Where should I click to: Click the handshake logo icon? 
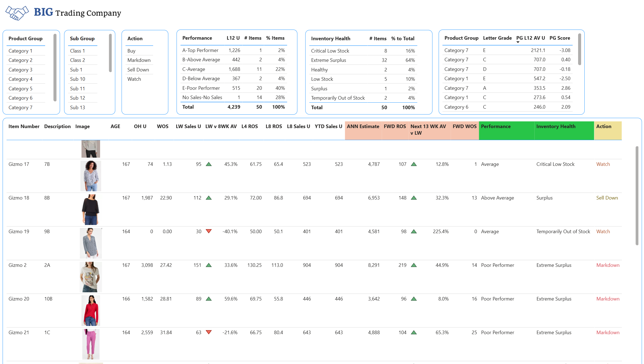tap(17, 13)
